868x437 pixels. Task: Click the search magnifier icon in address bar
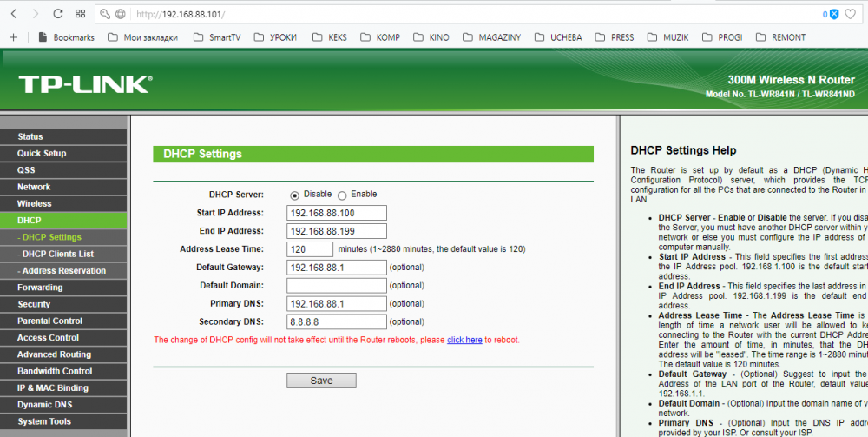(105, 14)
